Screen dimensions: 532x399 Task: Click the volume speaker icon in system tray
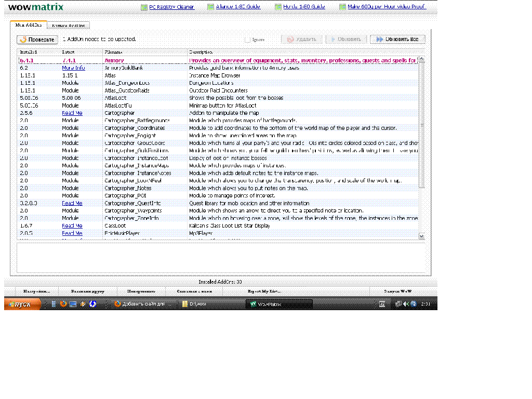[x=406, y=304]
